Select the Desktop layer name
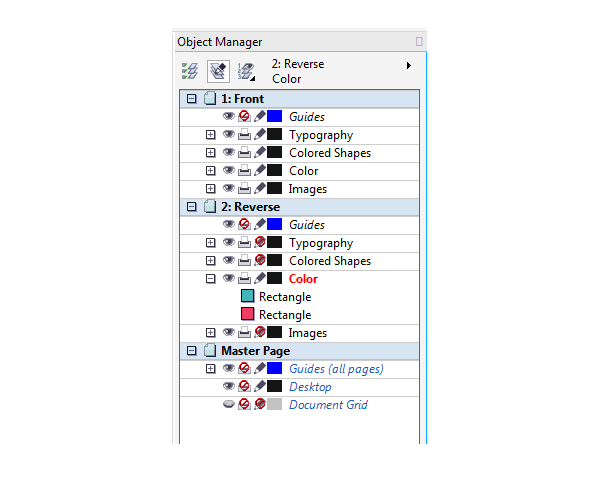The height and width of the screenshot is (478, 600). click(x=310, y=387)
